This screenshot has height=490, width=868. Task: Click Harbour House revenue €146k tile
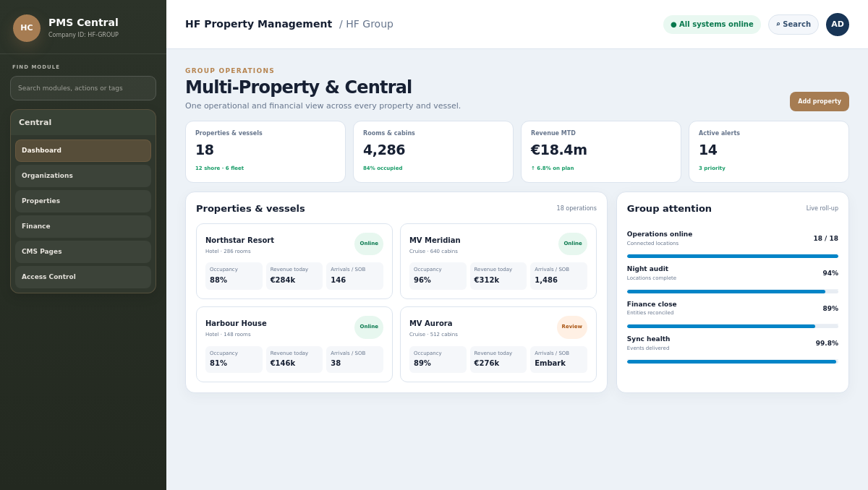(294, 359)
